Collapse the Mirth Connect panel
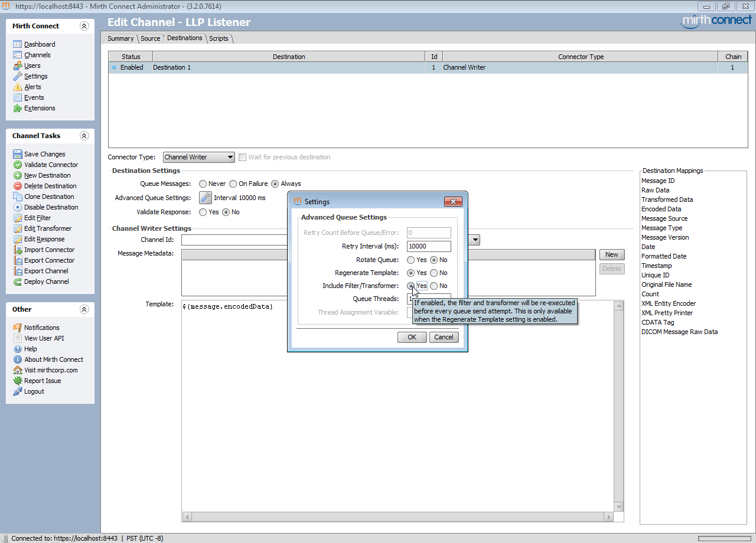756x543 pixels. pyautogui.click(x=84, y=26)
